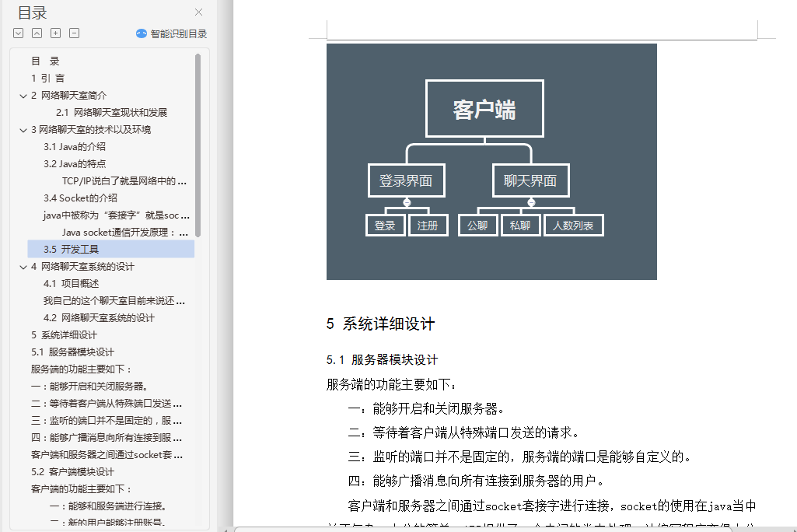Click the down-arrow icon in outline toolbar

19,33
